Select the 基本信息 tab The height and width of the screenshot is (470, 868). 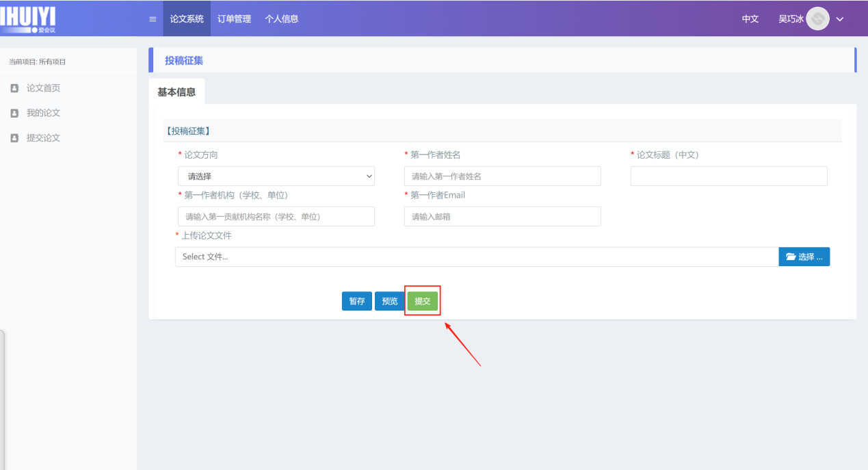(x=176, y=92)
